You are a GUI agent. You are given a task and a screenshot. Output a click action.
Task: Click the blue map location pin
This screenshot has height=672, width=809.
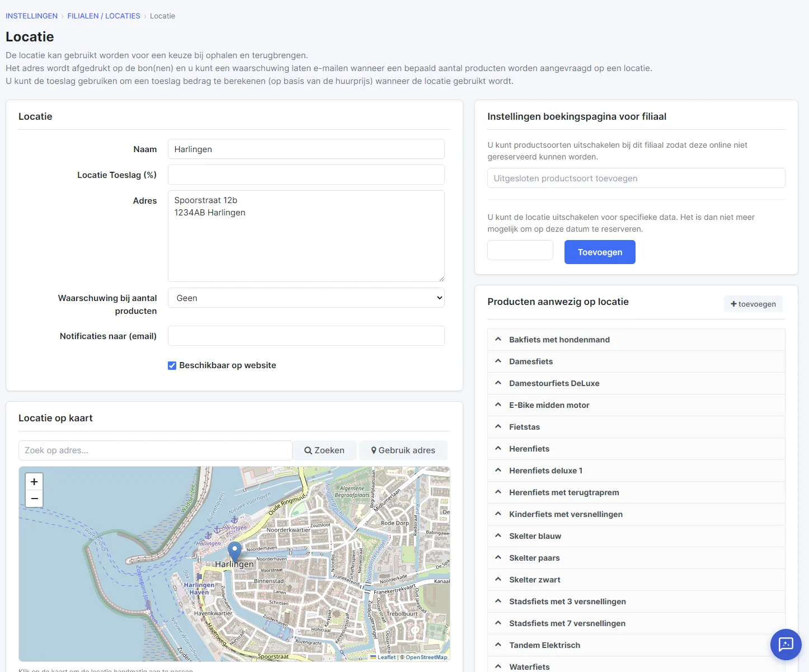[x=235, y=551]
